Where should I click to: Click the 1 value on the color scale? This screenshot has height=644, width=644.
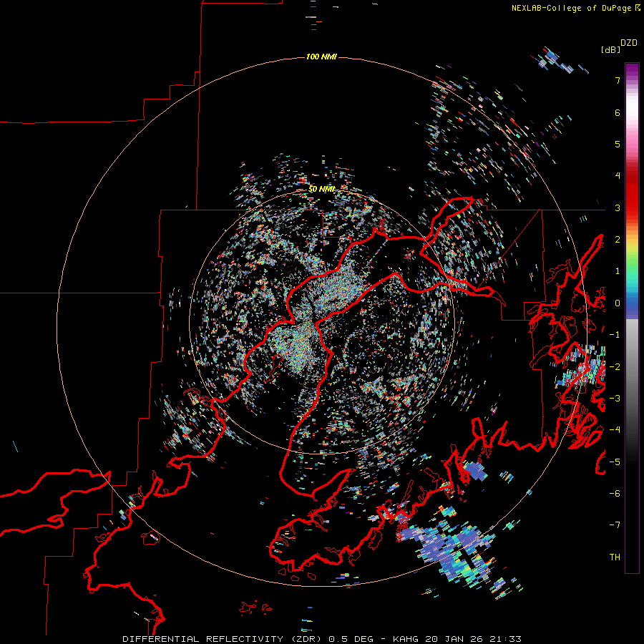point(618,271)
